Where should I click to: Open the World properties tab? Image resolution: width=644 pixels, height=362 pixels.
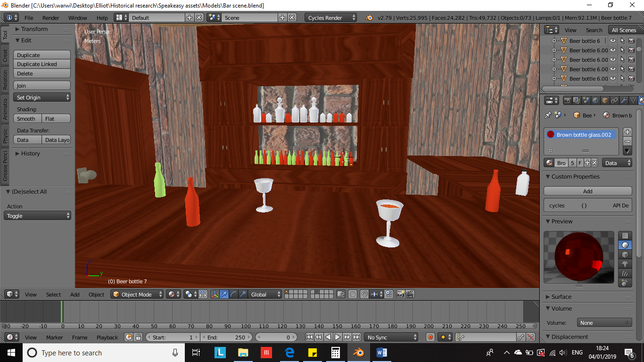(x=595, y=100)
